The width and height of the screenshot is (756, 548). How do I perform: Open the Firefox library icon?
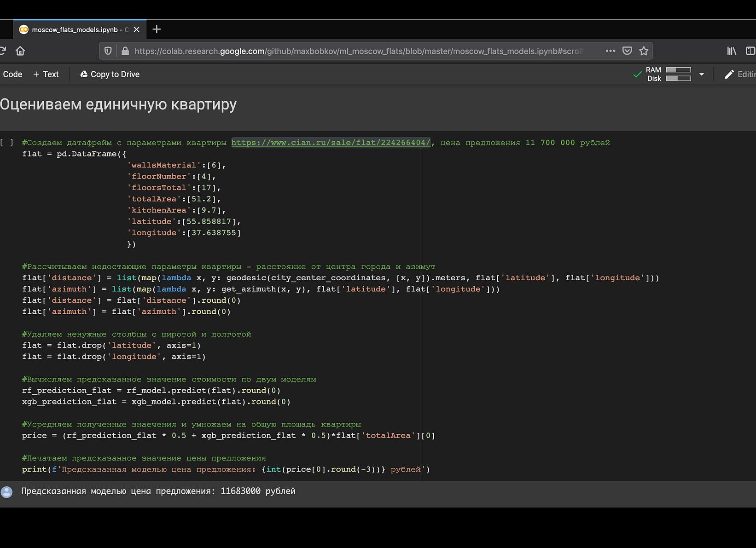732,51
